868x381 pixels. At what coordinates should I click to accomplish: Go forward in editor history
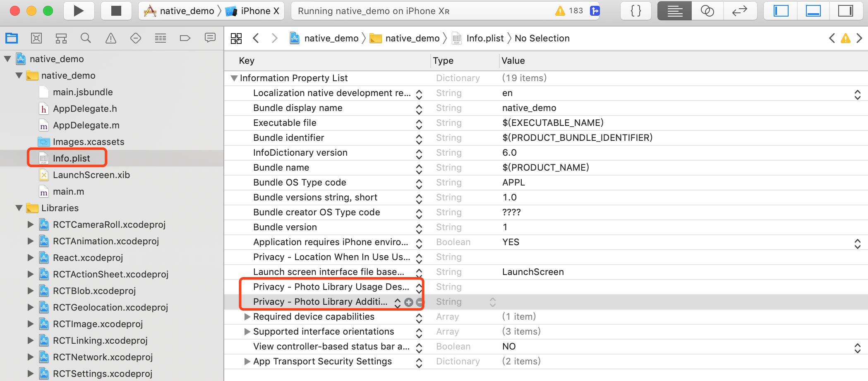[x=274, y=38]
